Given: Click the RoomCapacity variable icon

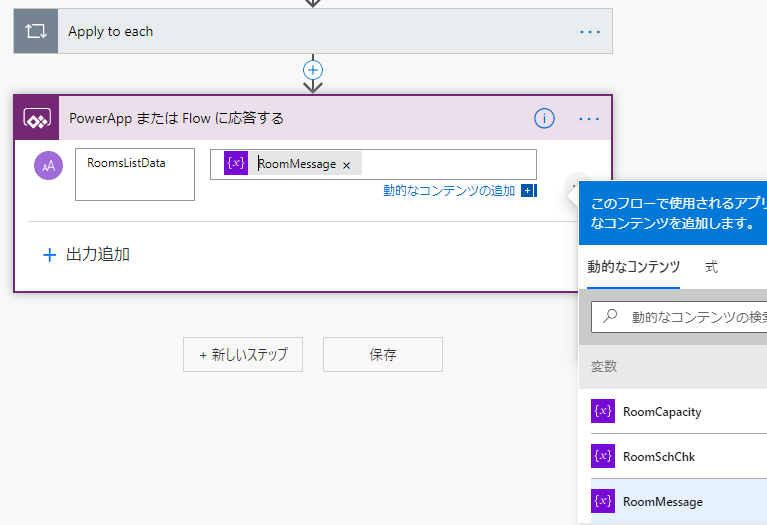Looking at the screenshot, I should tap(603, 411).
